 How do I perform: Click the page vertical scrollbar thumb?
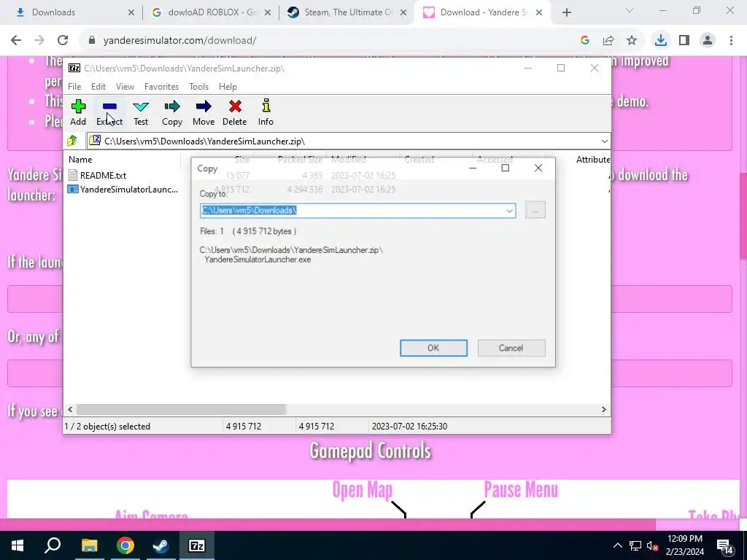pyautogui.click(x=743, y=217)
